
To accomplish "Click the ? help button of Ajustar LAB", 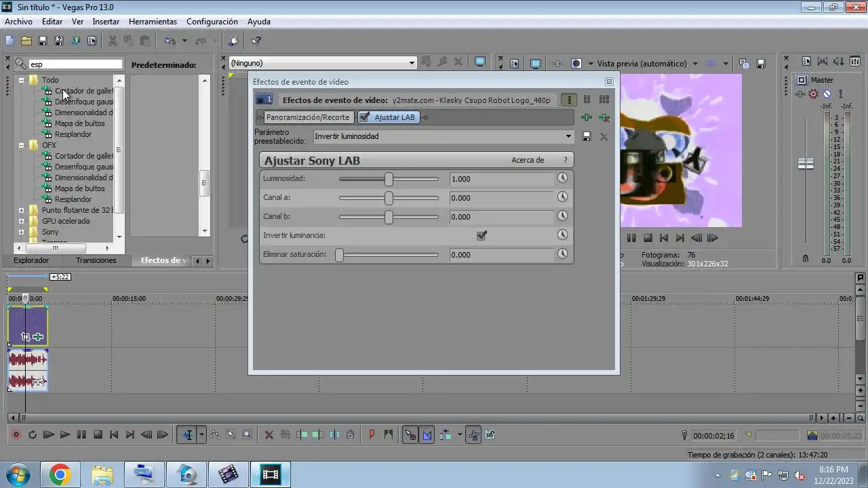I will [x=566, y=160].
